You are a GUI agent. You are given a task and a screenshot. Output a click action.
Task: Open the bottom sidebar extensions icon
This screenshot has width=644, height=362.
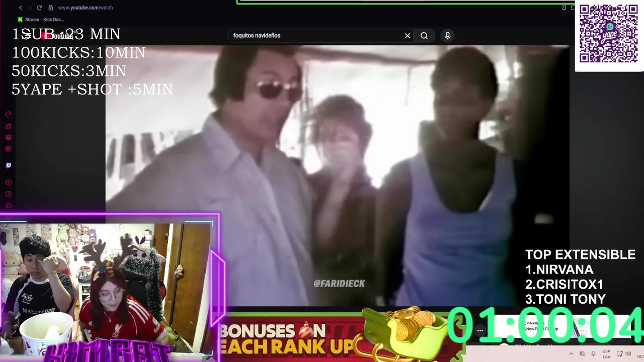[x=8, y=206]
